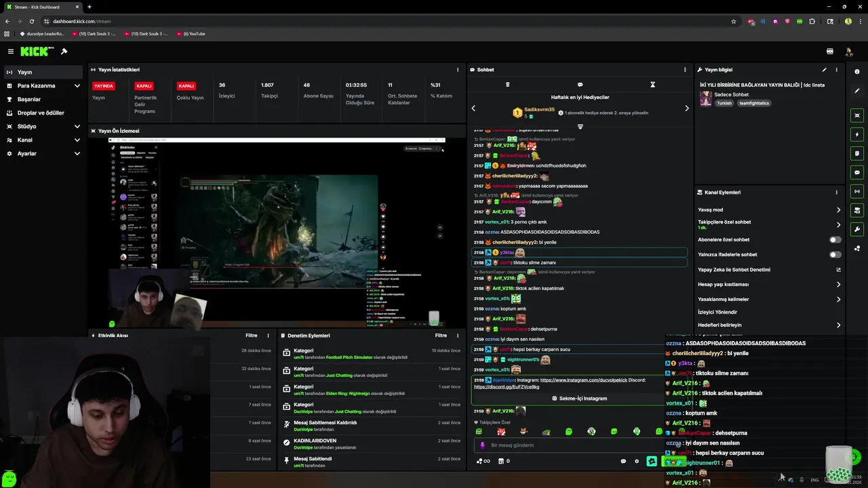Open chat settings gear below message box

pos(636,462)
